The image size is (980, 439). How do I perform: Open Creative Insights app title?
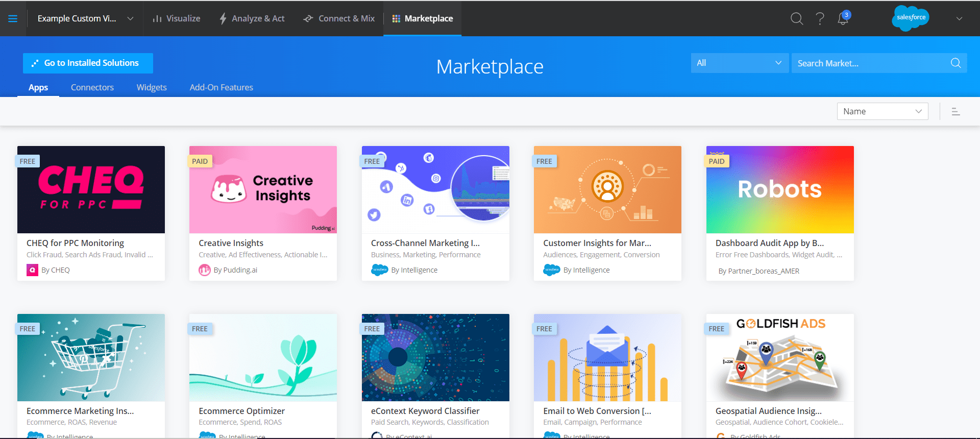tap(231, 243)
